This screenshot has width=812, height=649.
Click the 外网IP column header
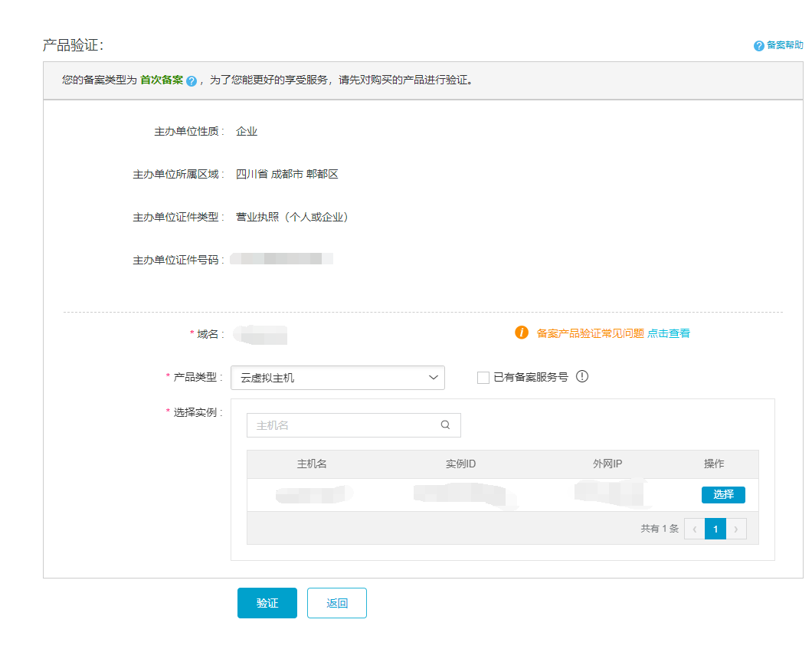point(607,464)
